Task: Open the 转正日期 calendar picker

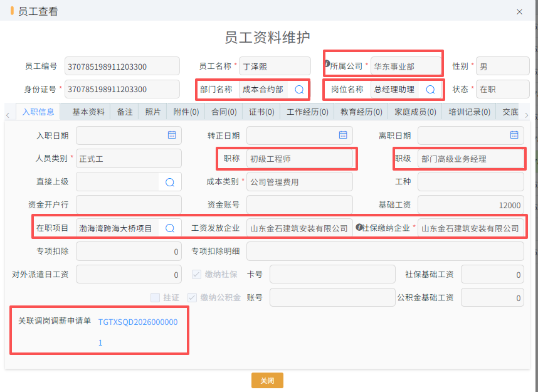Action: pos(343,135)
